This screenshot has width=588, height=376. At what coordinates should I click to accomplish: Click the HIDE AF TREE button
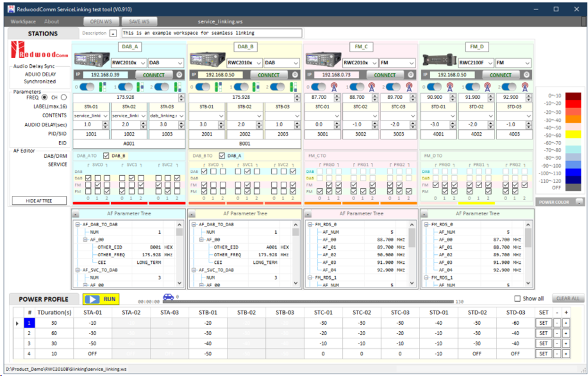coord(39,201)
